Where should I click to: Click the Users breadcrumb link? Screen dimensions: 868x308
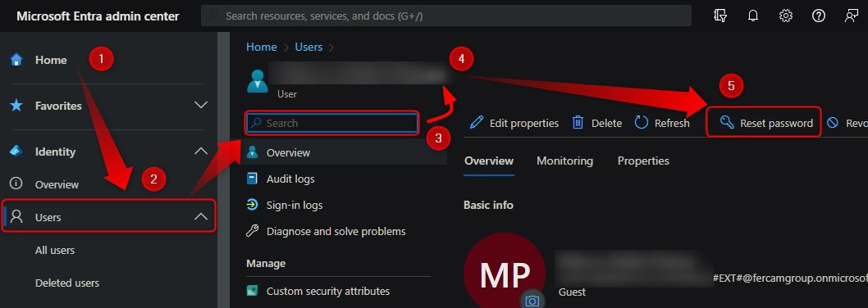coord(308,47)
